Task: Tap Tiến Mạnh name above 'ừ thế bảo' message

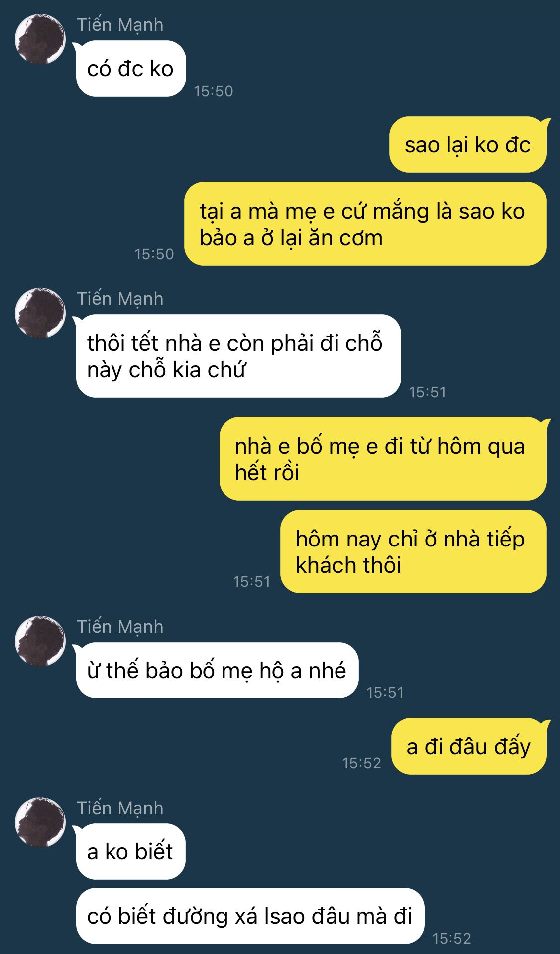Action: pos(120,627)
